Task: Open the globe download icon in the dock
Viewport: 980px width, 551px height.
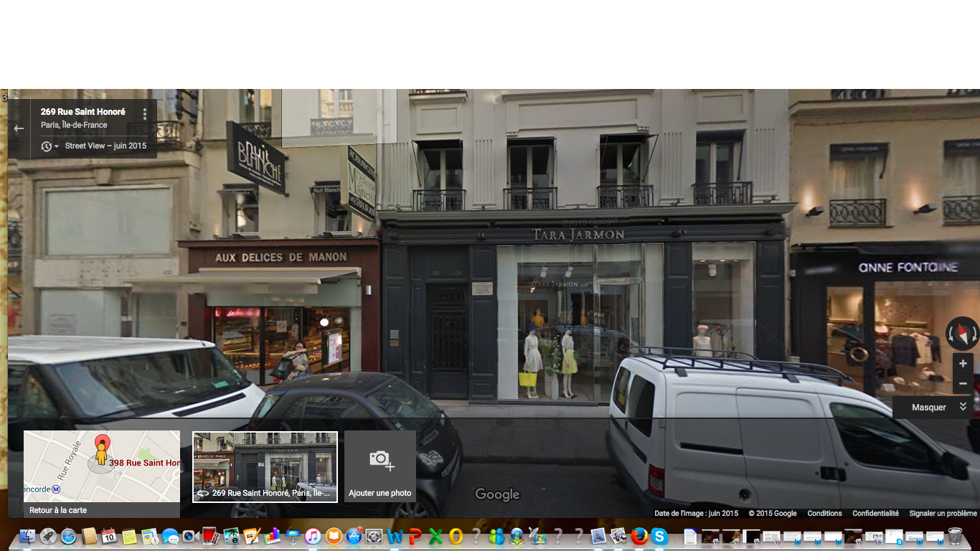Action: coord(517,536)
